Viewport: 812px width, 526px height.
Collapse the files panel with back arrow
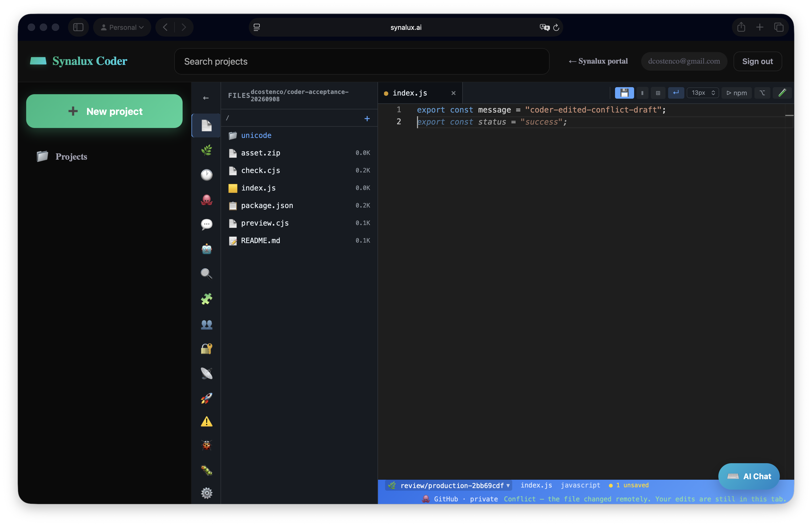point(206,98)
